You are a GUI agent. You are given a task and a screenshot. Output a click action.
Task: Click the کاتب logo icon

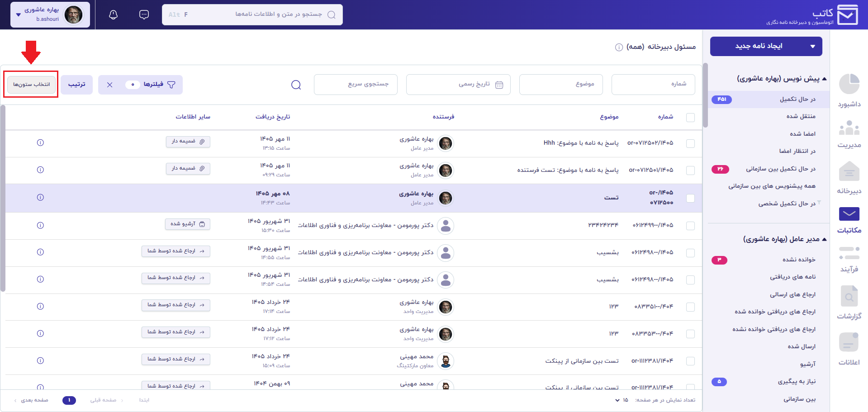pyautogui.click(x=847, y=15)
